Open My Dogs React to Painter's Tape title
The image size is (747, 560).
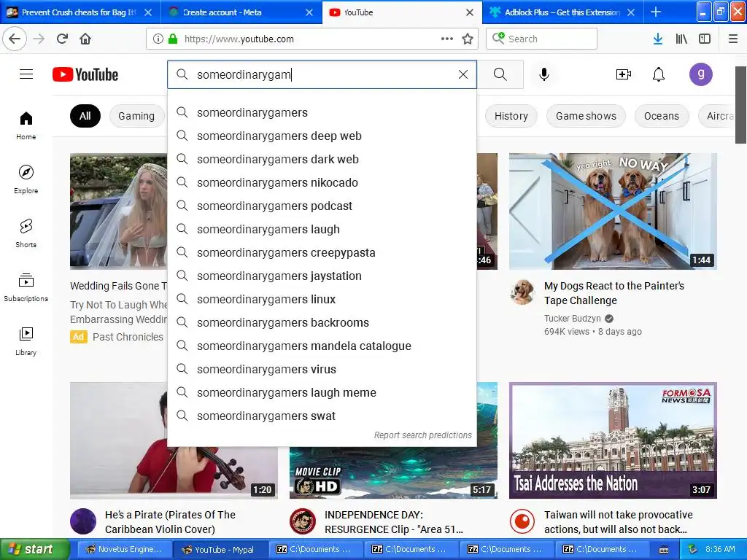click(614, 293)
